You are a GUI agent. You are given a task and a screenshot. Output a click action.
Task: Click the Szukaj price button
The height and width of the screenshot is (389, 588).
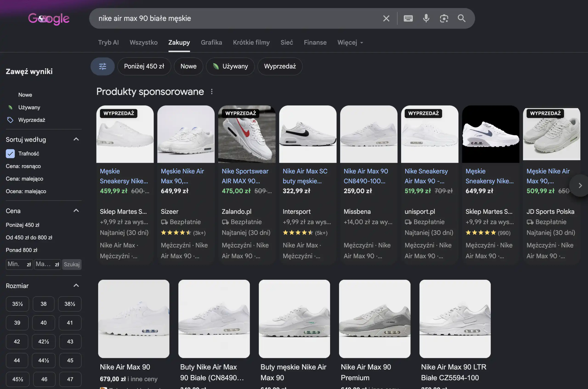(72, 264)
